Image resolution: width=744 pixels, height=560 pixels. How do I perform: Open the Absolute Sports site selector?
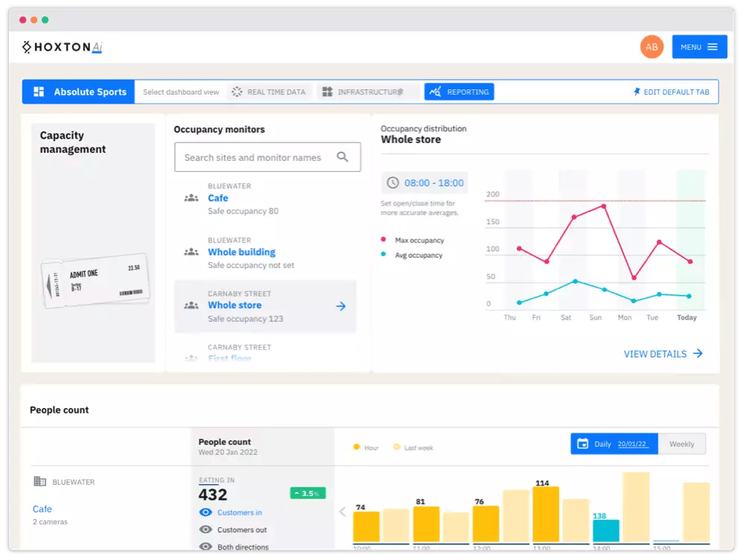tap(79, 92)
